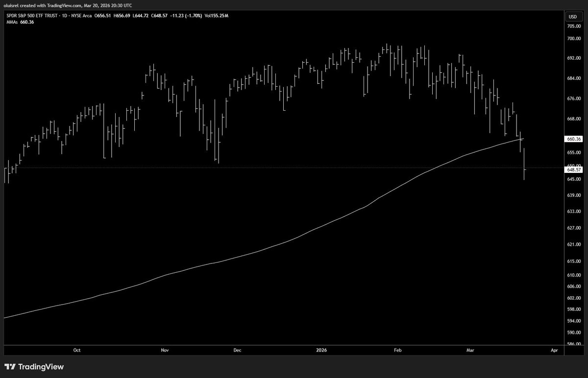The height and width of the screenshot is (378, 588).
Task: Click the MMAs indicator legend label
Action: click(x=12, y=22)
